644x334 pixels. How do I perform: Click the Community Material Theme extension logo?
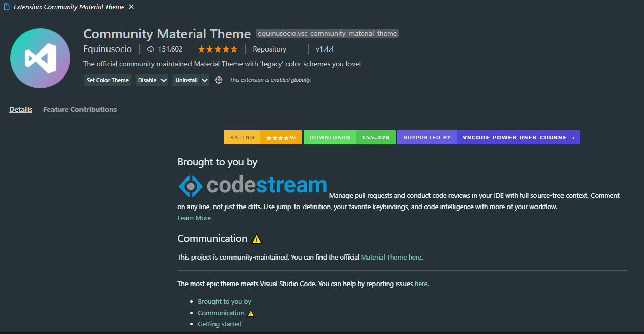point(40,58)
